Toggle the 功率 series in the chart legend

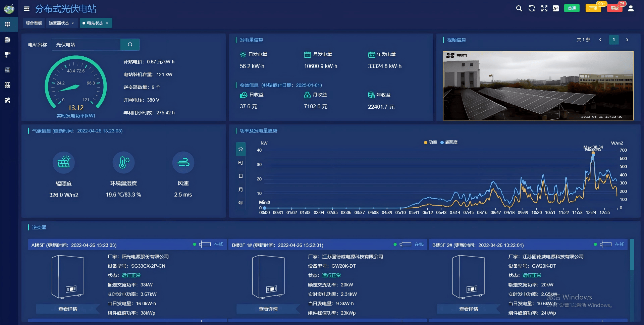point(431,142)
